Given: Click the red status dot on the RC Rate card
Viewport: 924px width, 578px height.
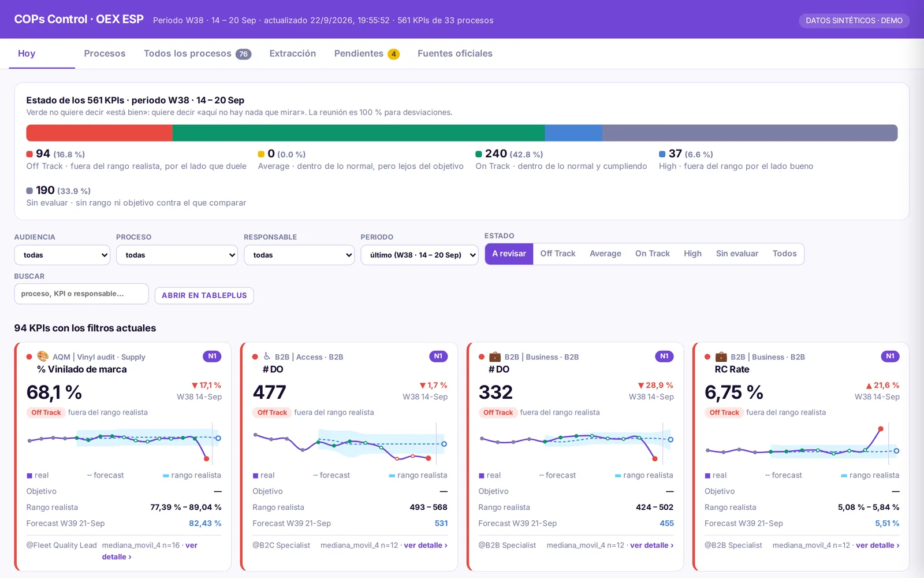Looking at the screenshot, I should coord(707,357).
